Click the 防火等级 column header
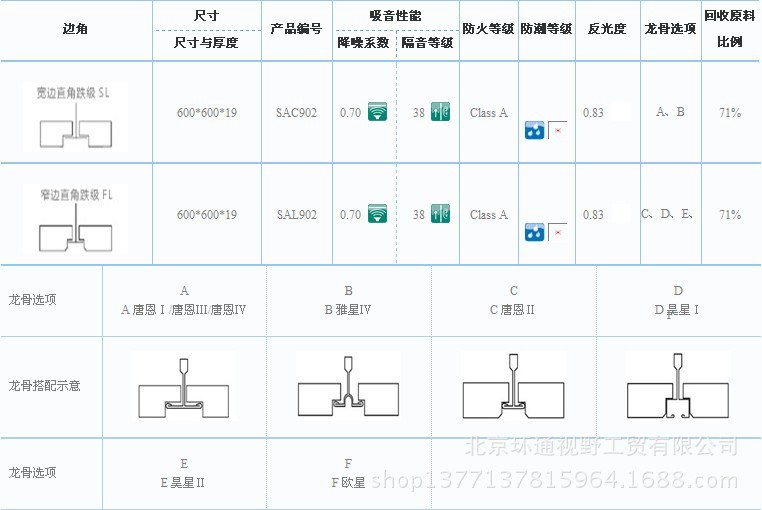Viewport: 762px width, 510px height. pos(487,29)
